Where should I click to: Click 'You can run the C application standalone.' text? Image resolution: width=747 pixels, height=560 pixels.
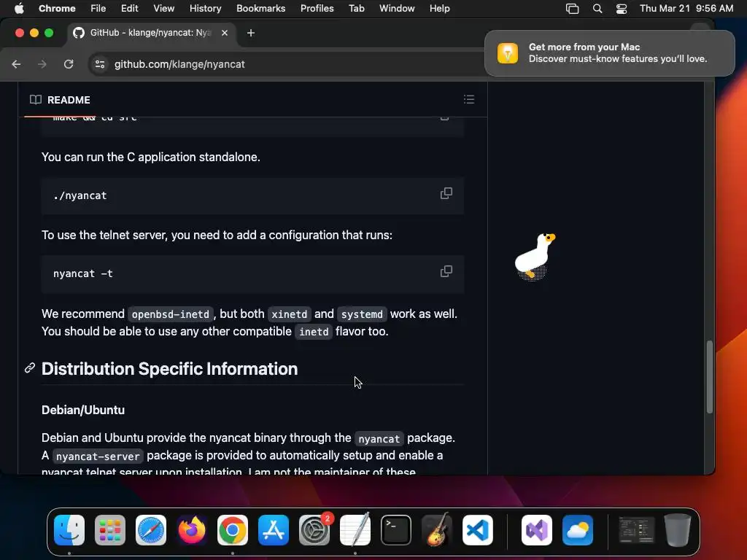pyautogui.click(x=150, y=157)
